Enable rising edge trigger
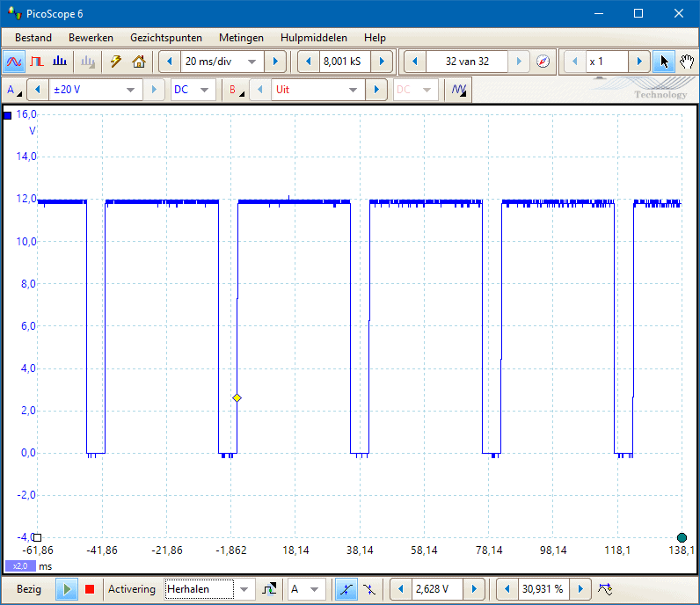 click(346, 589)
